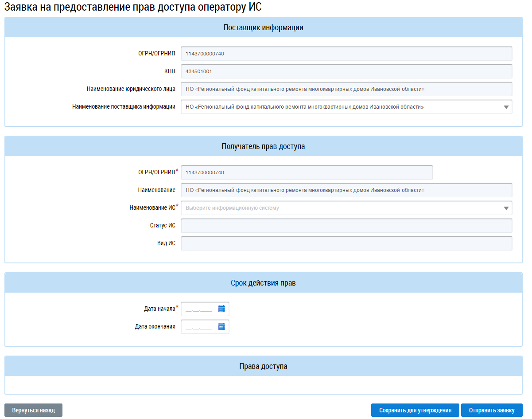Viewport: 532px width, 419px height.
Task: Click the Права доступа section header
Action: [x=263, y=366]
